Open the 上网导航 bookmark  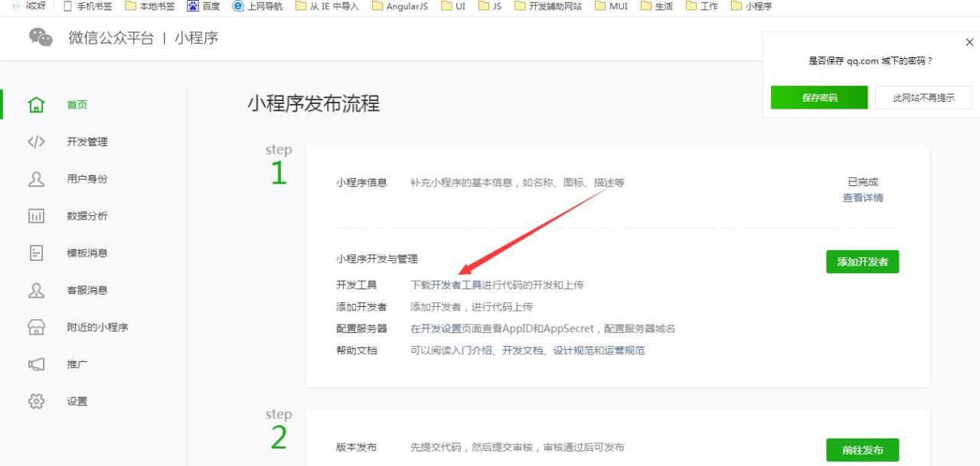point(257,6)
